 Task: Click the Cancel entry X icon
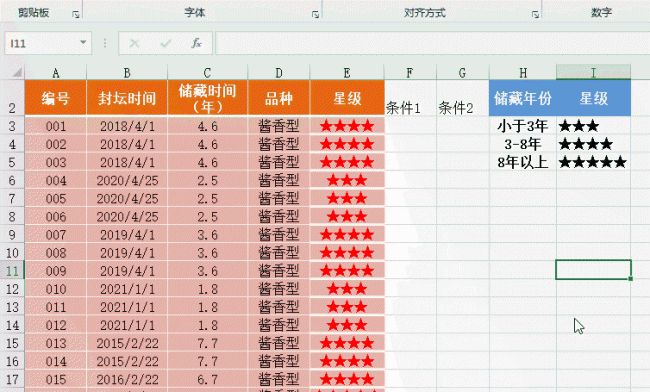click(x=134, y=43)
